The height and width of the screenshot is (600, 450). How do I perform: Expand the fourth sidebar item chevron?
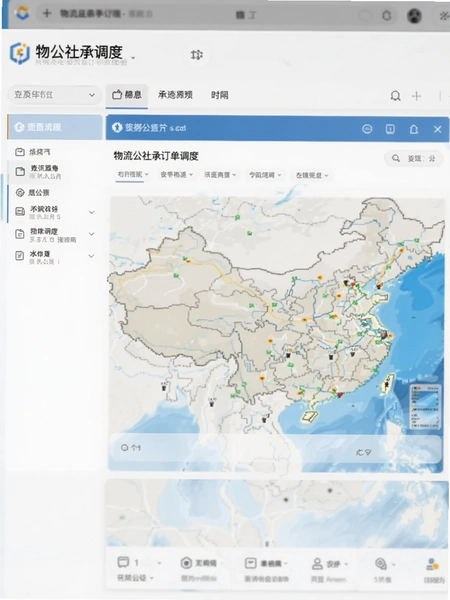(x=92, y=212)
